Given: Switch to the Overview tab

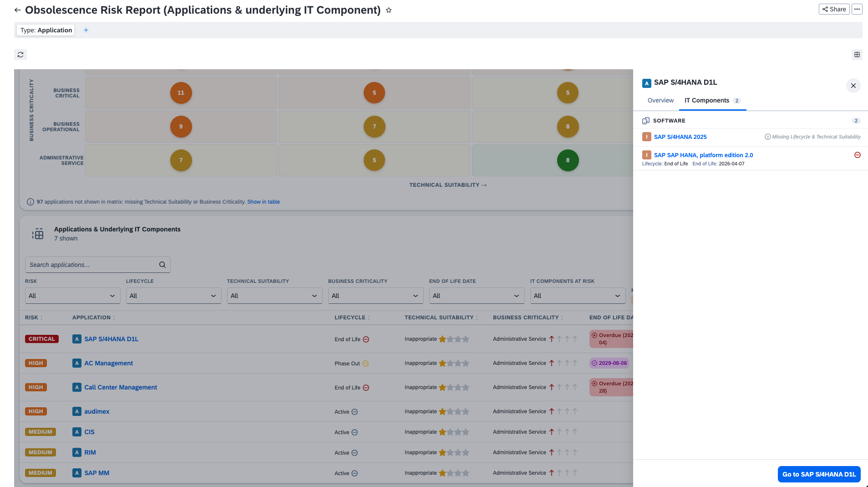Looking at the screenshot, I should click(x=660, y=100).
